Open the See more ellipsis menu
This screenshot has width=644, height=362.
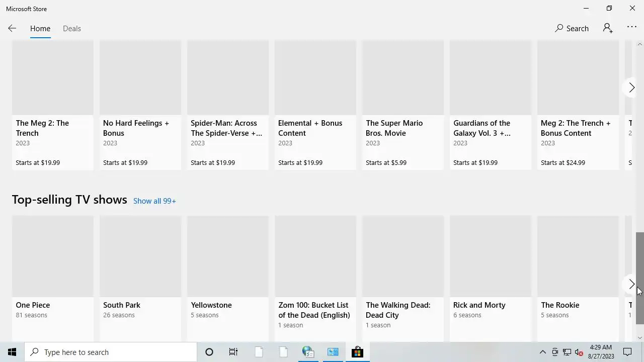pyautogui.click(x=632, y=28)
